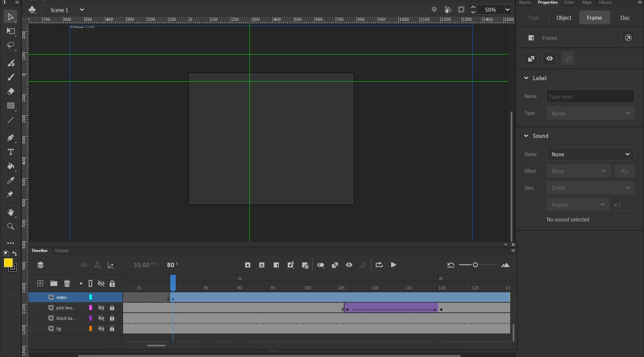
Task: Switch to the Color panel tab
Action: 569,2
